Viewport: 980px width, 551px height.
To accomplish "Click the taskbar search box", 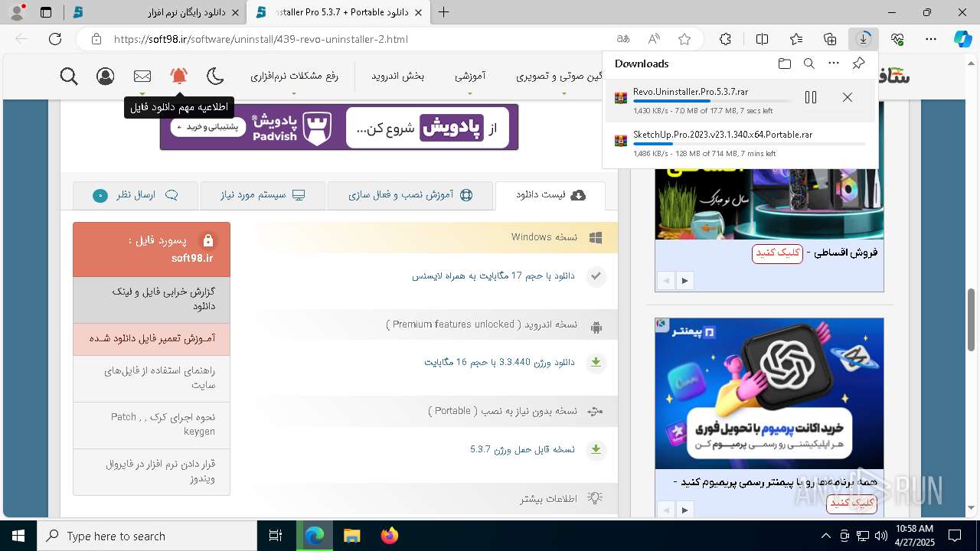I will click(147, 536).
